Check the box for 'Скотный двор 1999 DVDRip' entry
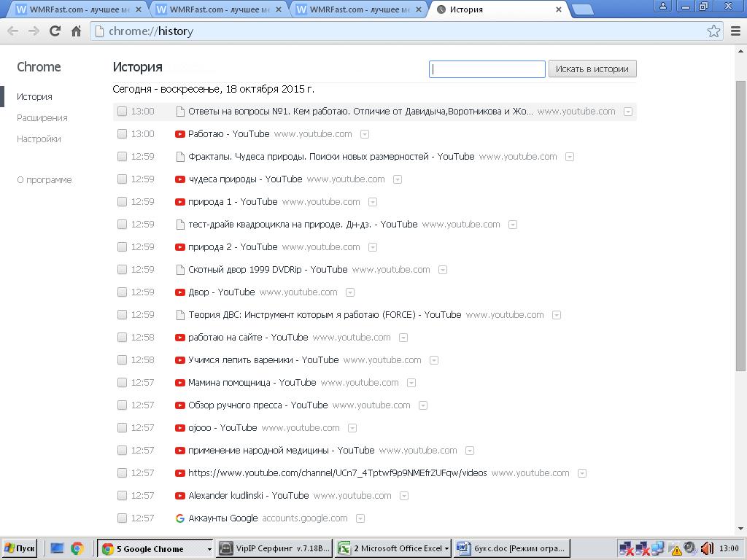The width and height of the screenshot is (747, 560). pos(123,270)
